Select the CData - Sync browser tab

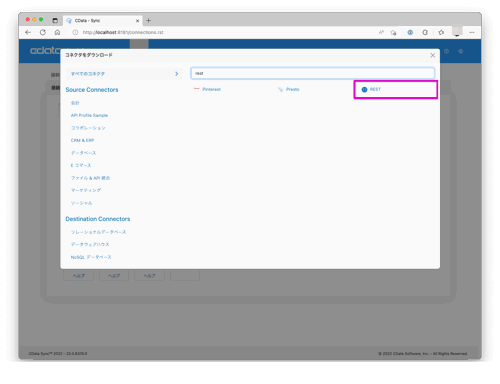click(x=103, y=21)
